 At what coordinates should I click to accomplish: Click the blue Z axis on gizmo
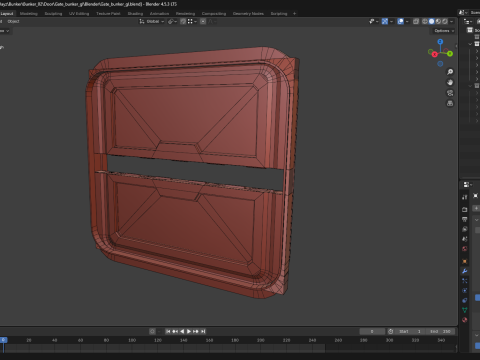(x=440, y=42)
